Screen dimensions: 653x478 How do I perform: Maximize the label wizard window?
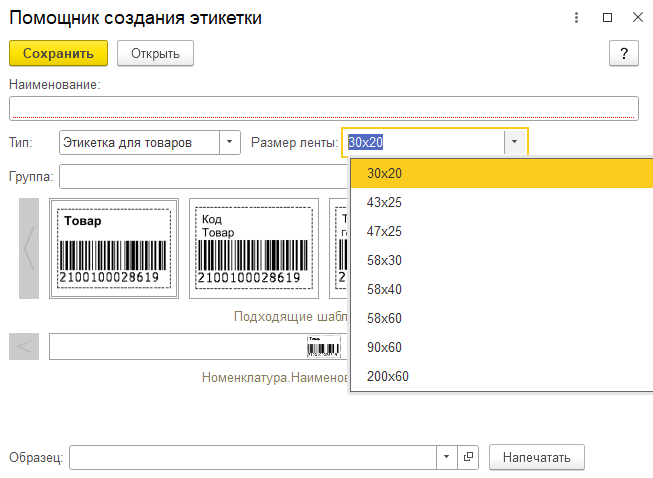[607, 18]
